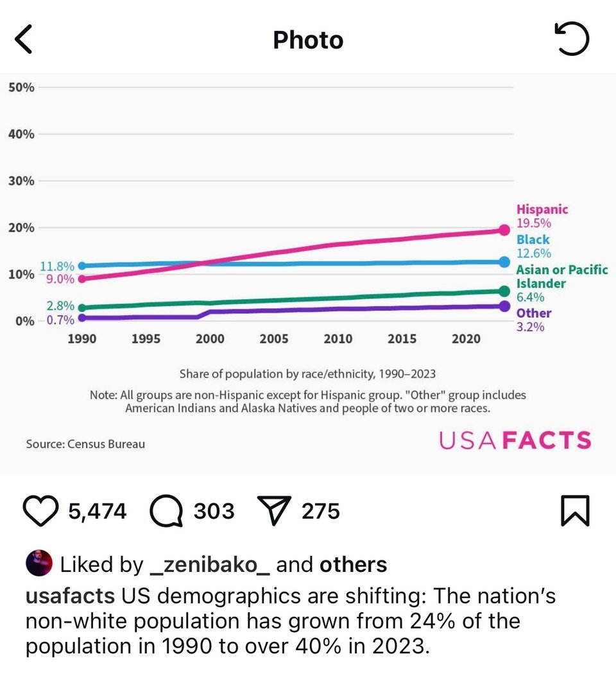The height and width of the screenshot is (690, 616).
Task: Tap the USAFACTS logo on the chart
Action: tap(514, 440)
